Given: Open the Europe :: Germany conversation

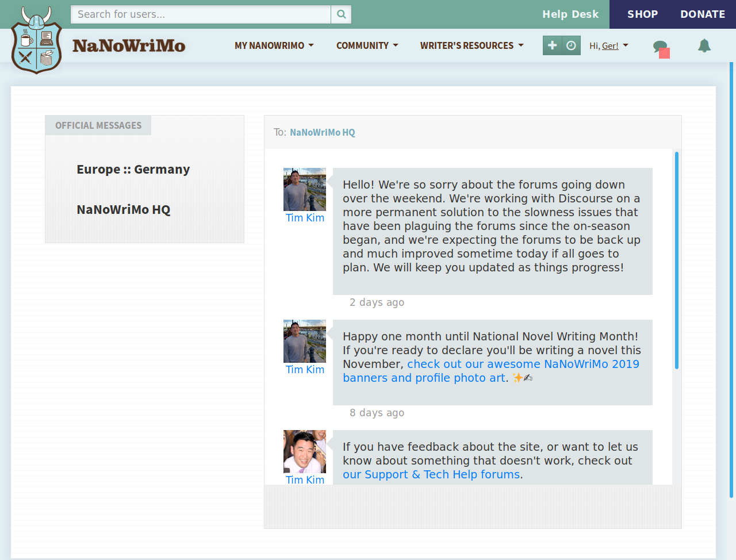Looking at the screenshot, I should [x=133, y=170].
